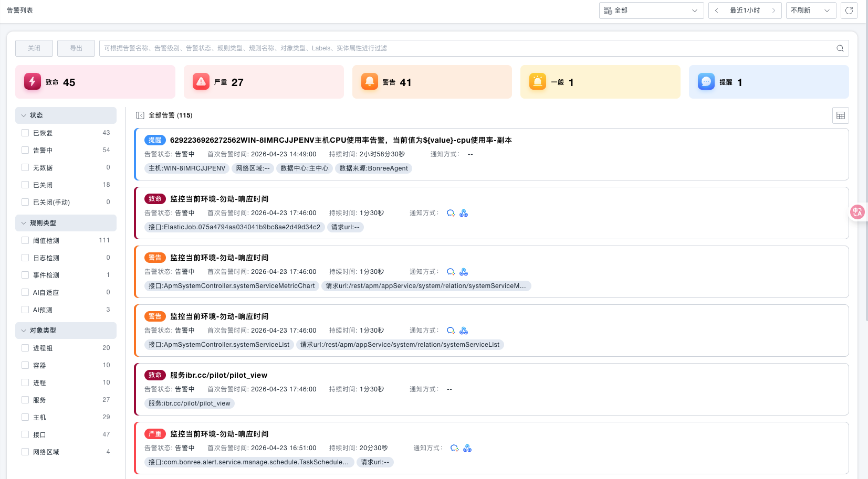Check the 日志检测 rule type filter
This screenshot has width=868, height=479.
click(25, 258)
